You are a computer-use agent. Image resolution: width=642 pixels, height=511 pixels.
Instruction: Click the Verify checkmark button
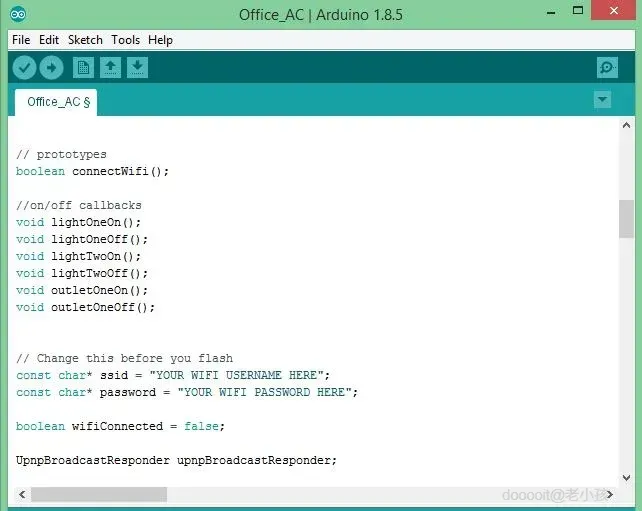[x=24, y=68]
